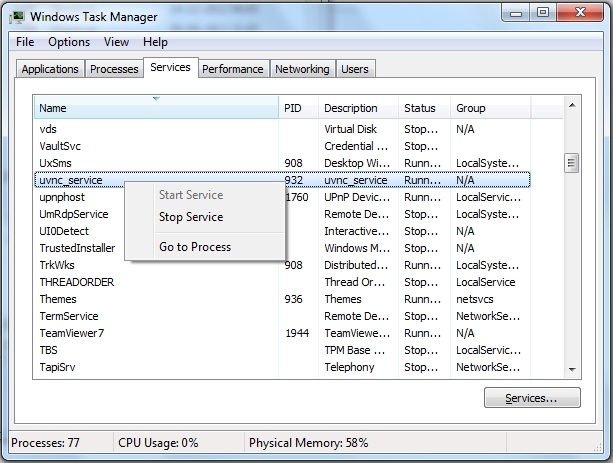Click the netsvcs group cell
Viewport: 613px width, 463px height.
[475, 299]
